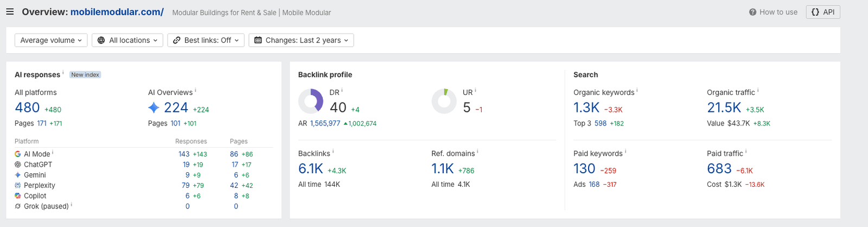Click the Ref. domains All time 4.1K text

pos(451,185)
